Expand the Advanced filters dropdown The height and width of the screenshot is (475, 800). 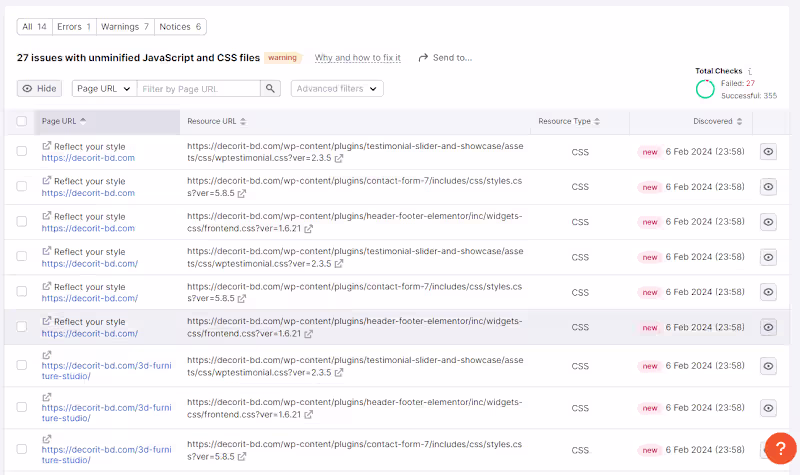(x=337, y=89)
